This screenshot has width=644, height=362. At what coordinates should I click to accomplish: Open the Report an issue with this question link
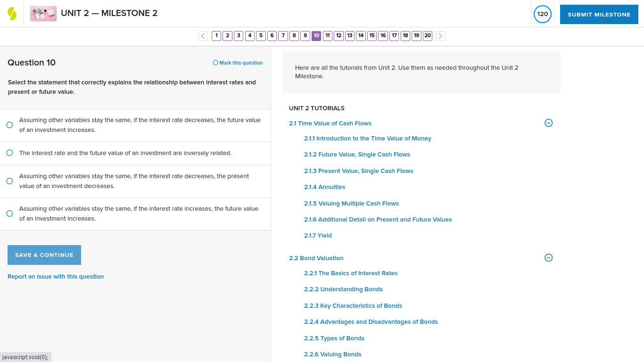pyautogui.click(x=56, y=276)
